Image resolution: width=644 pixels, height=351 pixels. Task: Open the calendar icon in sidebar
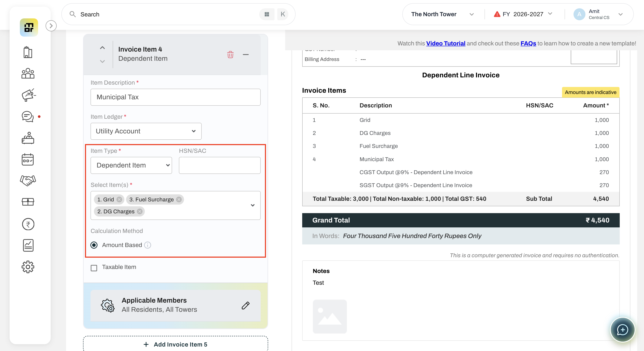pyautogui.click(x=28, y=160)
